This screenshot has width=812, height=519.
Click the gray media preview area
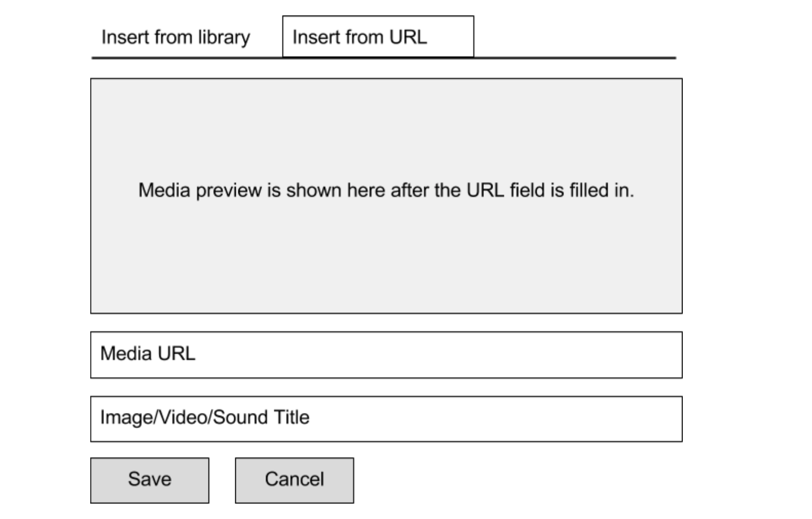click(386, 246)
